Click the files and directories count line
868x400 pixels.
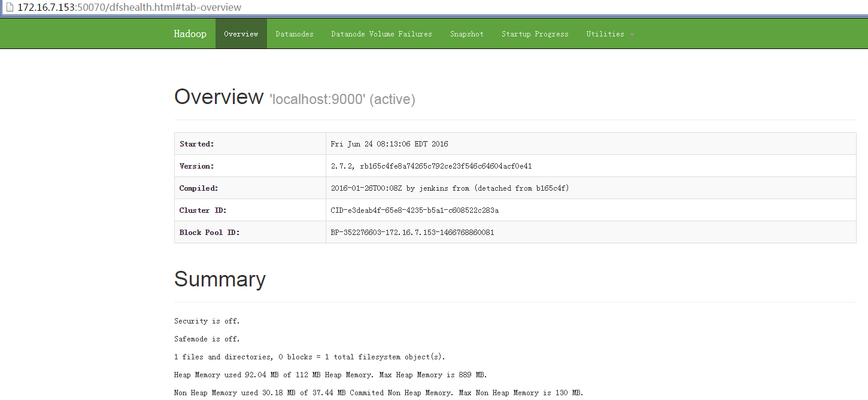coord(309,357)
